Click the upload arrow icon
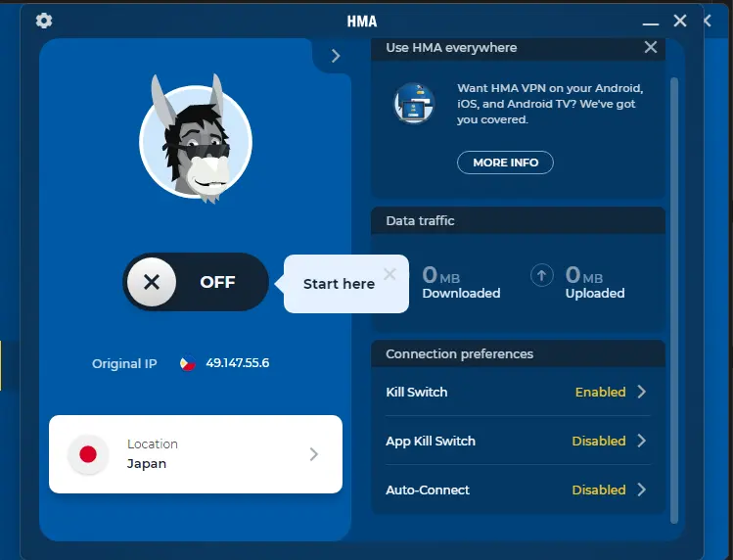The image size is (733, 560). [x=542, y=275]
